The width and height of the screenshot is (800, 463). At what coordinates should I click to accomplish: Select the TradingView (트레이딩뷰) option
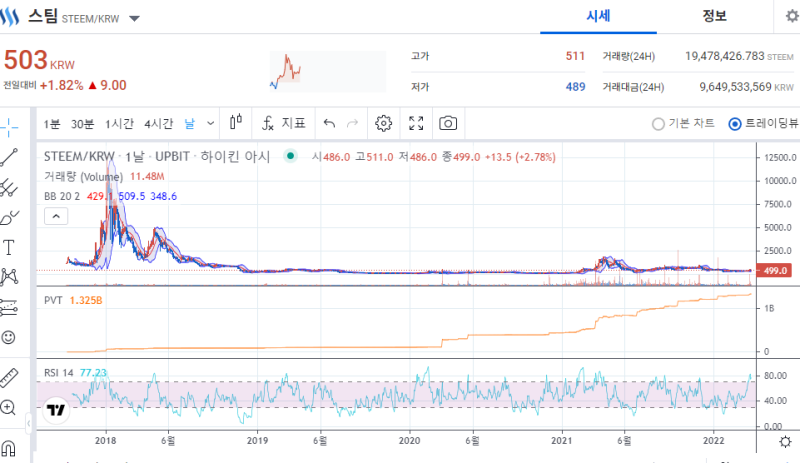764,124
